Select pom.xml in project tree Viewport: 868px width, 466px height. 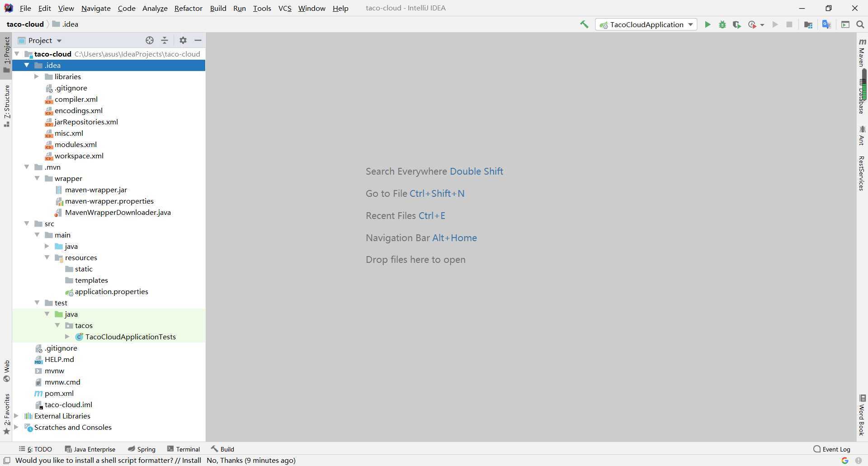coord(59,393)
